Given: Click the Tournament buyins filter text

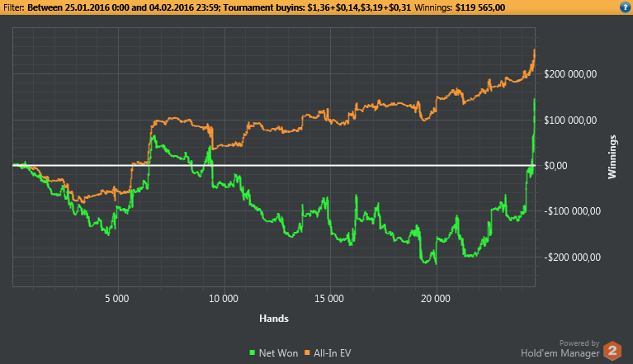Looking at the screenshot, I should click(x=317, y=7).
